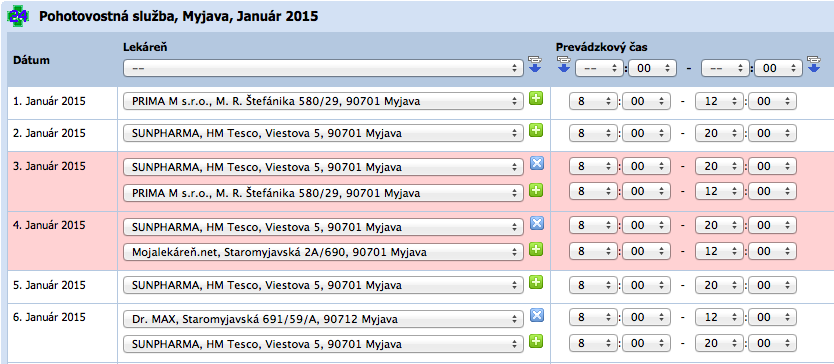The image size is (834, 364).
Task: Click green plus on 2. Január row
Action: (x=536, y=130)
